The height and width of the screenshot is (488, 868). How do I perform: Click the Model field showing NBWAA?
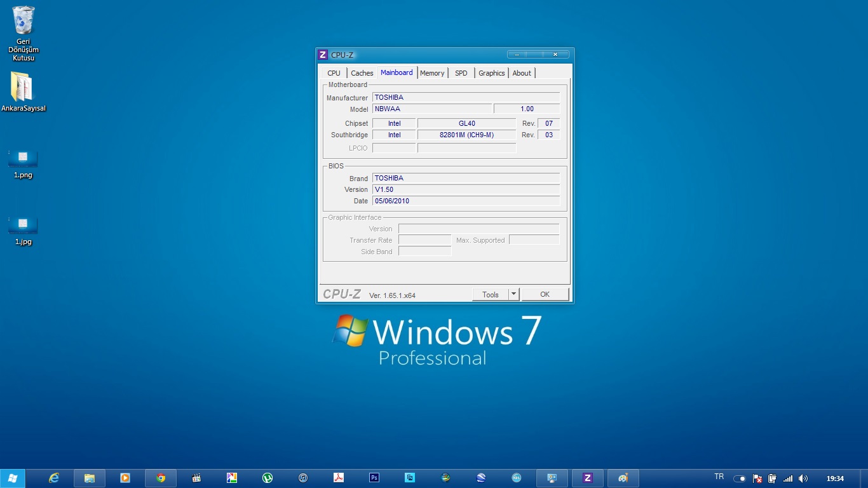[x=432, y=109]
